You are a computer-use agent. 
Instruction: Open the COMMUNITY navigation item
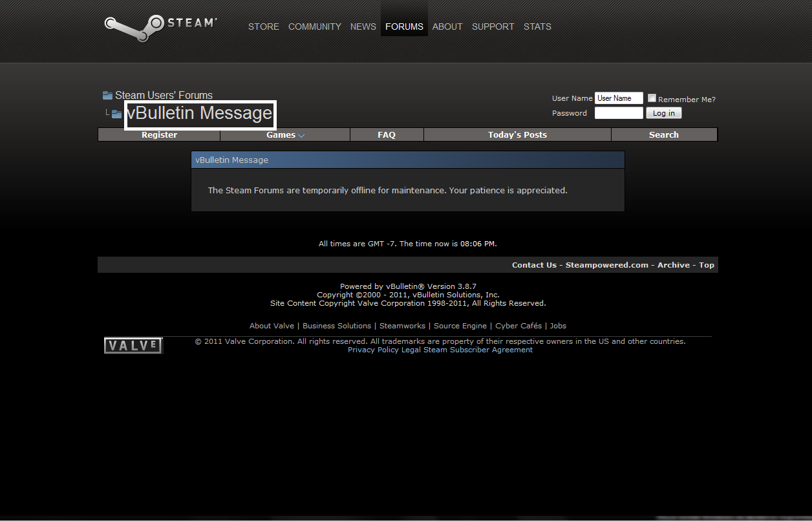point(315,27)
